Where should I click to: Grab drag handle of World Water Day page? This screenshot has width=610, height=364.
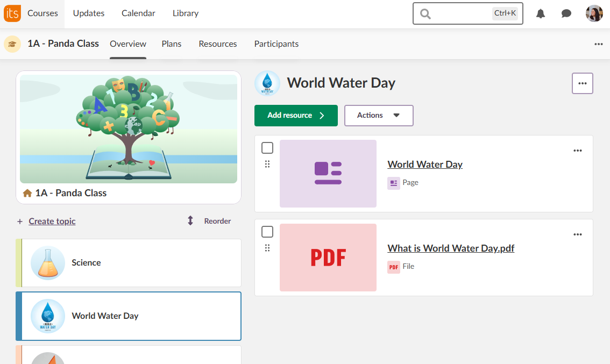tap(267, 164)
